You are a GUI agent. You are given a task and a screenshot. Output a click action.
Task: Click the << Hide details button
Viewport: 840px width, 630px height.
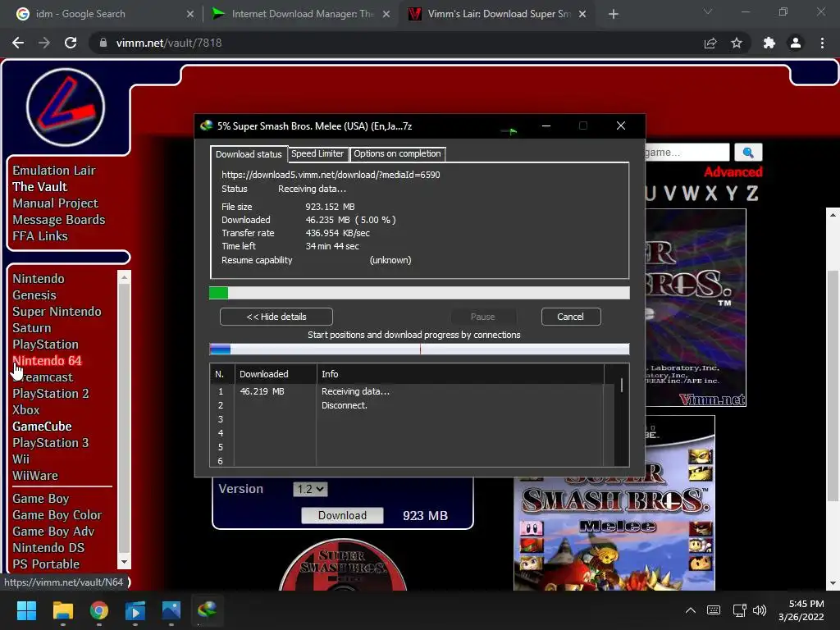(276, 317)
